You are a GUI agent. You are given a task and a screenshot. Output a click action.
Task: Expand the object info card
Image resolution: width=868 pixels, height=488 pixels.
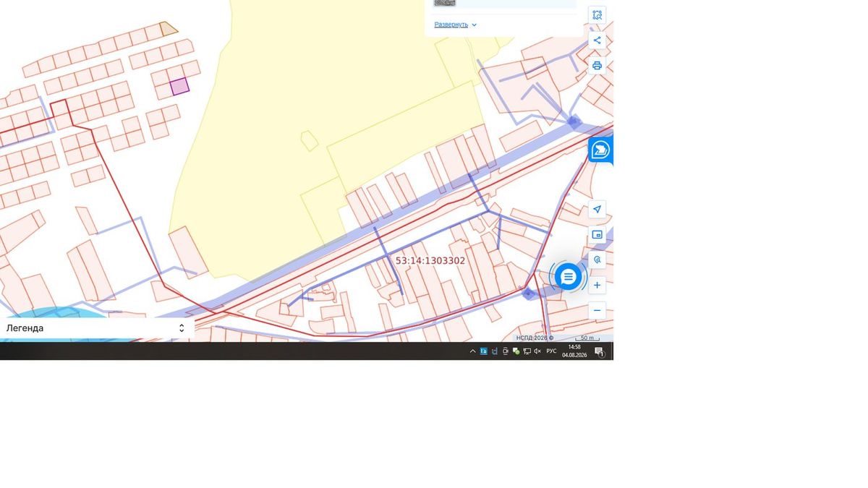tap(451, 25)
